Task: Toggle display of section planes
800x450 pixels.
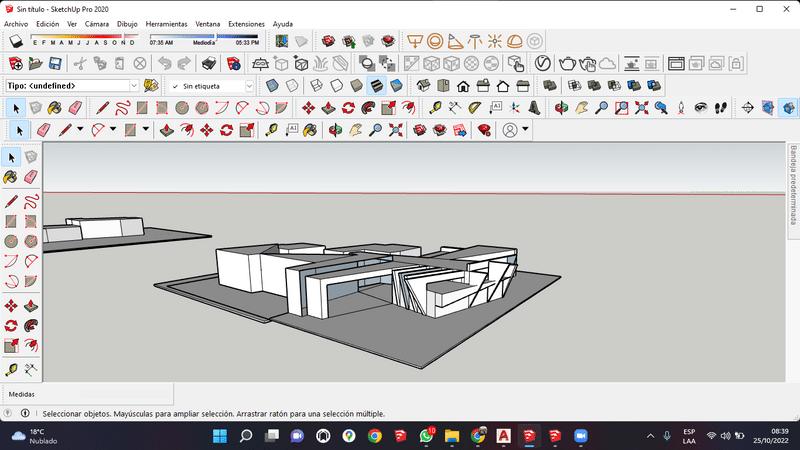Action: pos(767,108)
